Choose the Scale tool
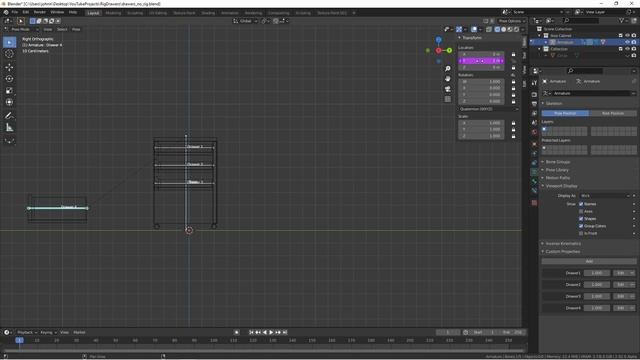The image size is (640, 360). [9, 91]
